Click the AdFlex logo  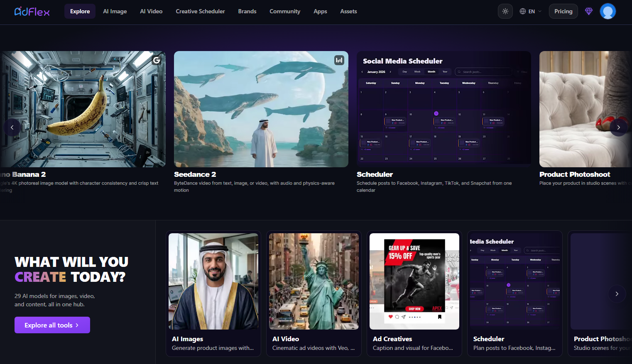(x=32, y=11)
